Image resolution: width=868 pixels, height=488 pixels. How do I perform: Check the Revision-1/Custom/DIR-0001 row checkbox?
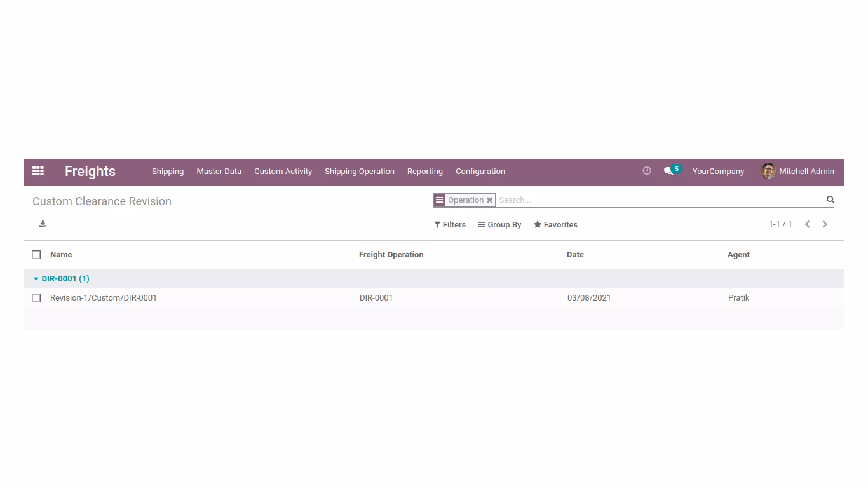(36, 298)
